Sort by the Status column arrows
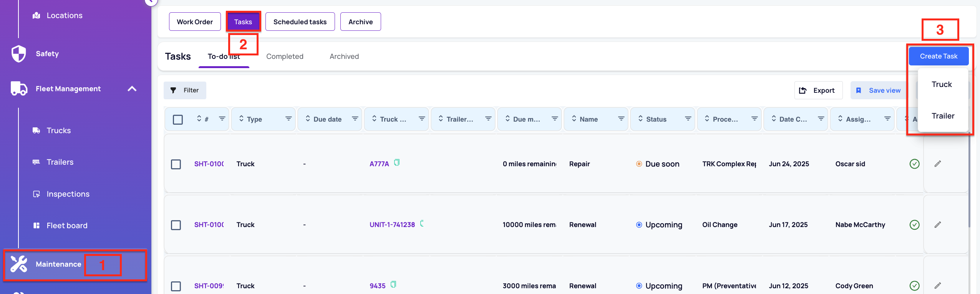The height and width of the screenshot is (294, 980). (640, 119)
